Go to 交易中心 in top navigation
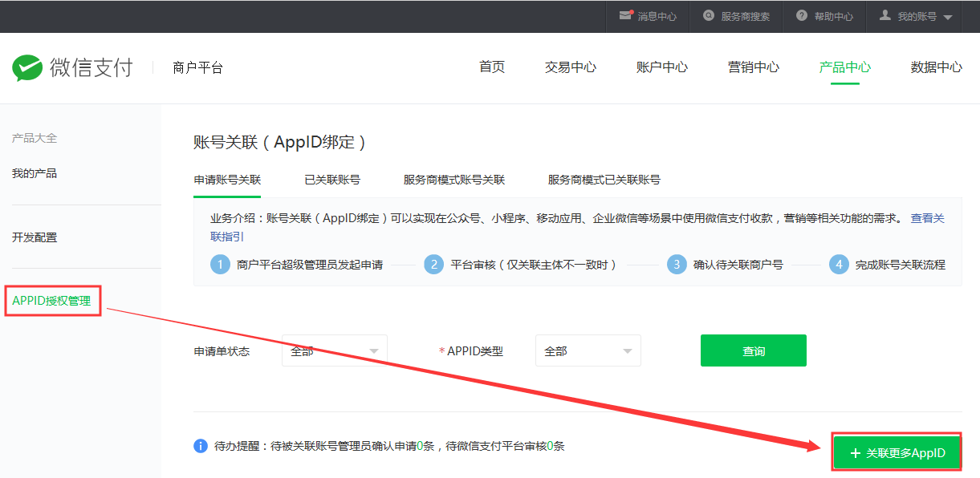 pos(570,67)
